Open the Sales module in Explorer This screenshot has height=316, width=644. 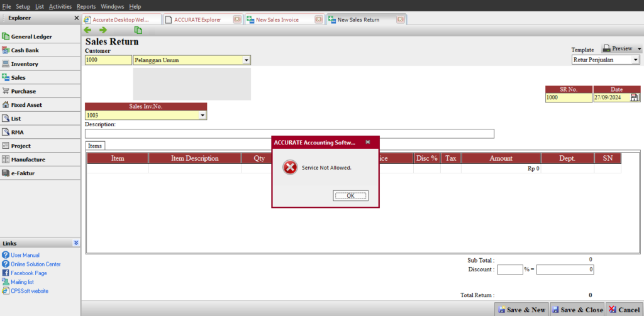pos(40,77)
